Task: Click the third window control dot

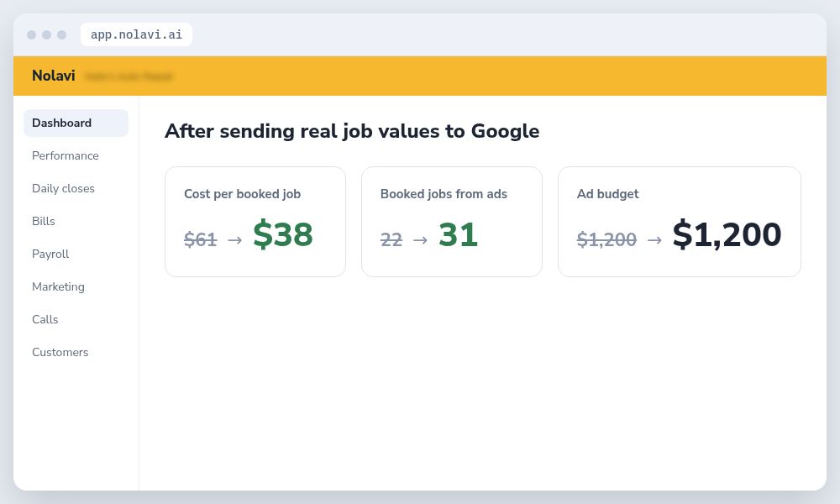Action: (61, 34)
